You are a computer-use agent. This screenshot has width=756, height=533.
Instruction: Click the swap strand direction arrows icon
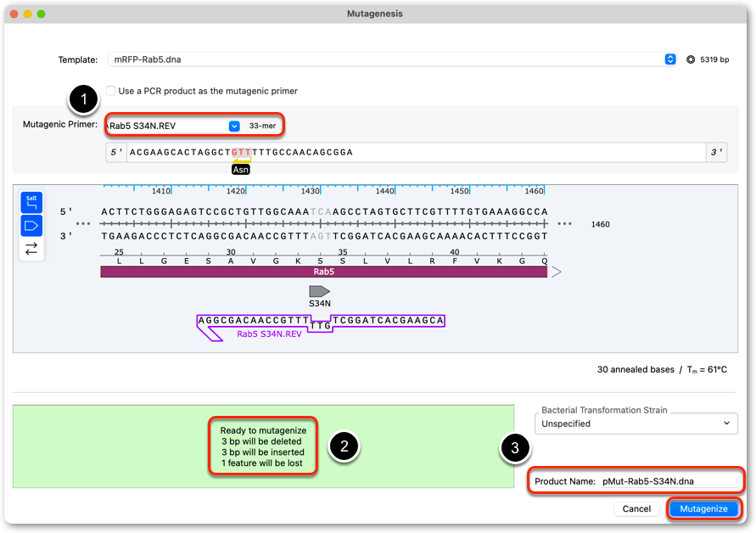coord(31,249)
